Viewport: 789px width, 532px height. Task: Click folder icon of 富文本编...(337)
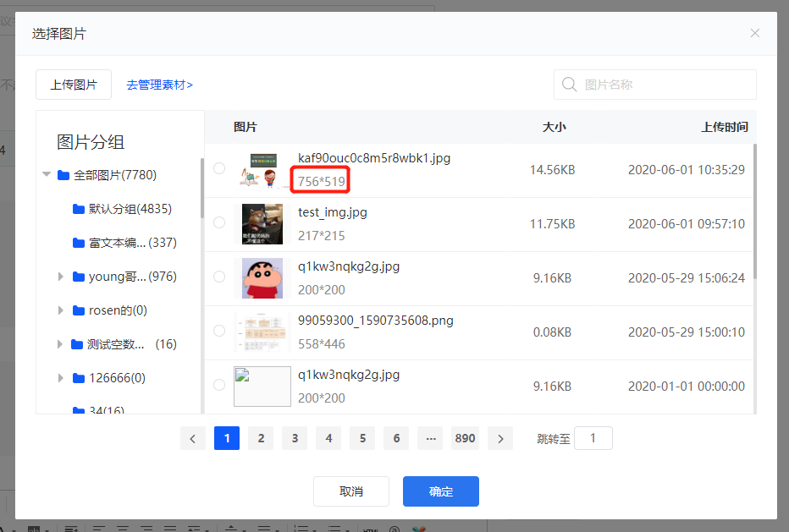click(x=79, y=243)
